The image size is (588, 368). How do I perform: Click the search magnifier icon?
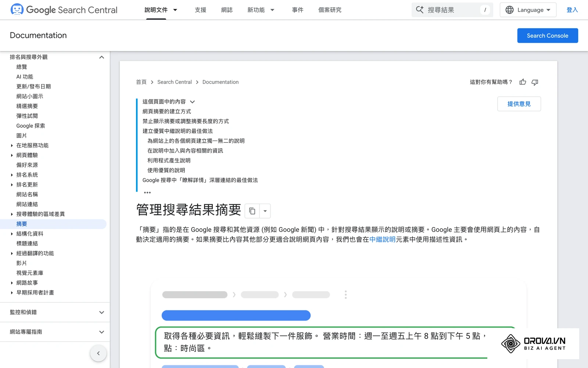click(x=420, y=10)
